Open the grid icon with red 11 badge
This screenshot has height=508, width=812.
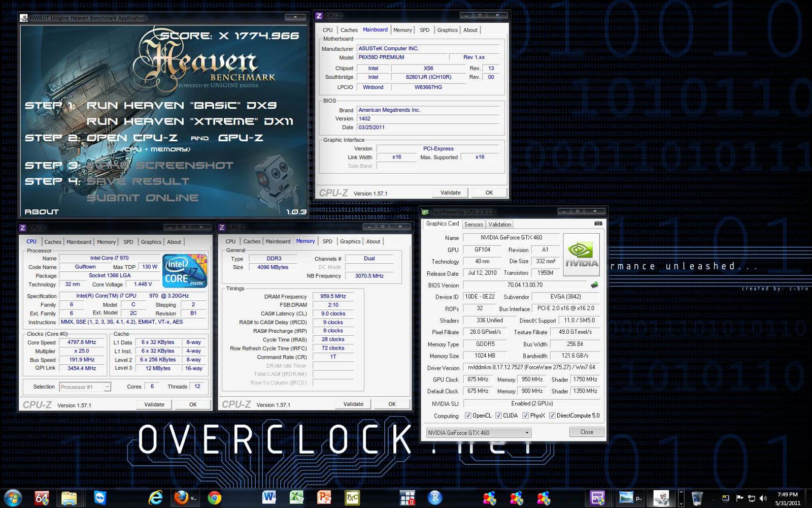[x=407, y=498]
